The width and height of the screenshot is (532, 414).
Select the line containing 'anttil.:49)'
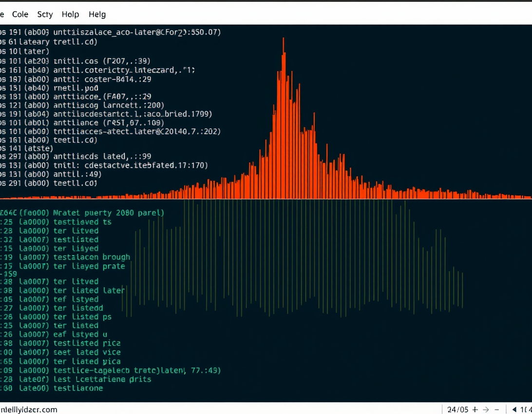51,174
